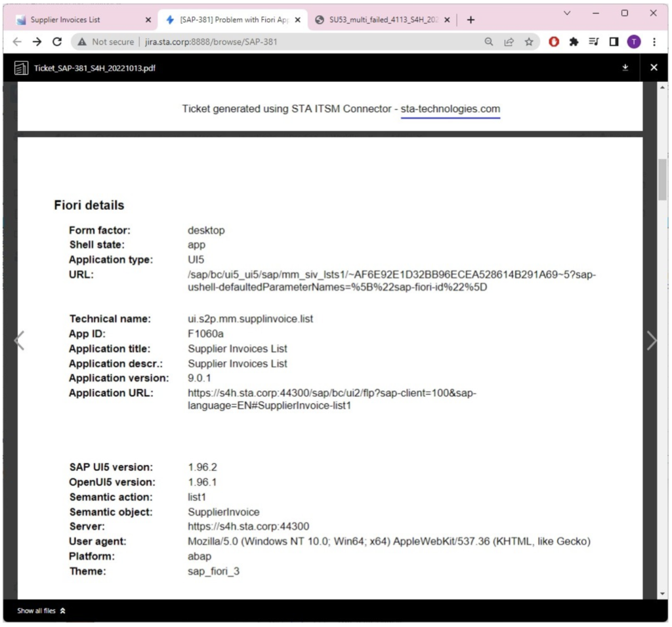Viewport: 672px width, 627px height.
Task: Open the tab search chevron
Action: tap(567, 13)
